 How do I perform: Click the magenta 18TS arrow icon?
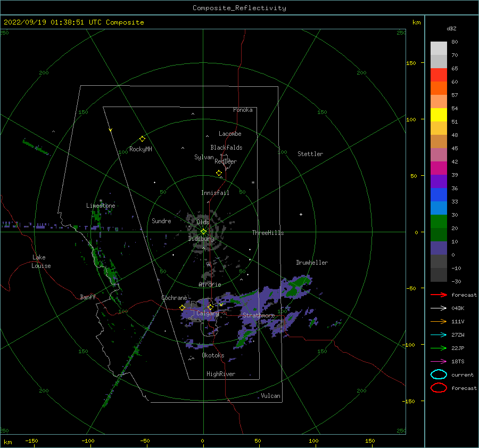tap(439, 362)
